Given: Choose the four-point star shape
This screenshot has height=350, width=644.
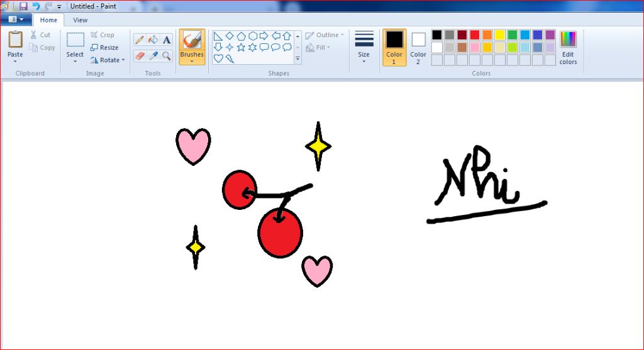Looking at the screenshot, I should [x=230, y=47].
